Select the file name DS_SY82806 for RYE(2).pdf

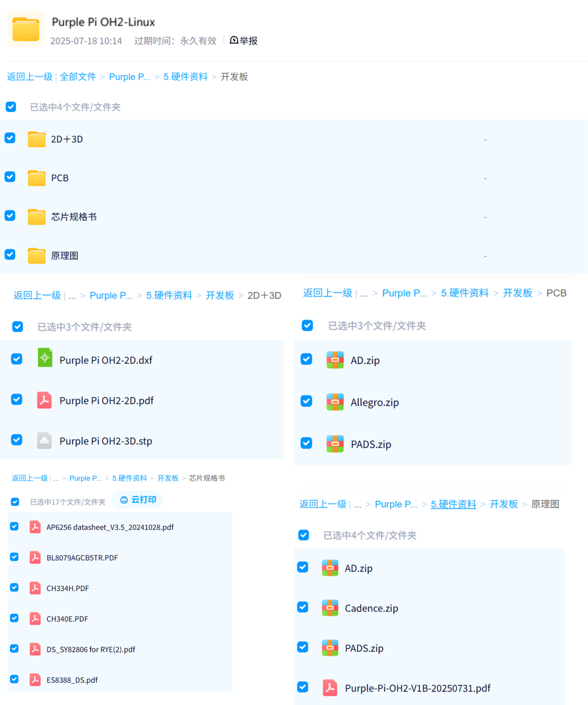[91, 649]
